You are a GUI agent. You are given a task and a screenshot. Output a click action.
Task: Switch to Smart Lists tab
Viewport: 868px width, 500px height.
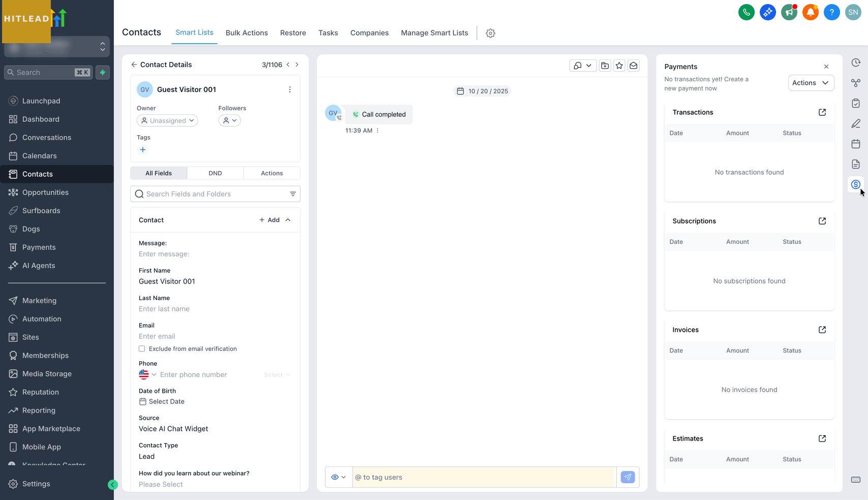(x=194, y=33)
